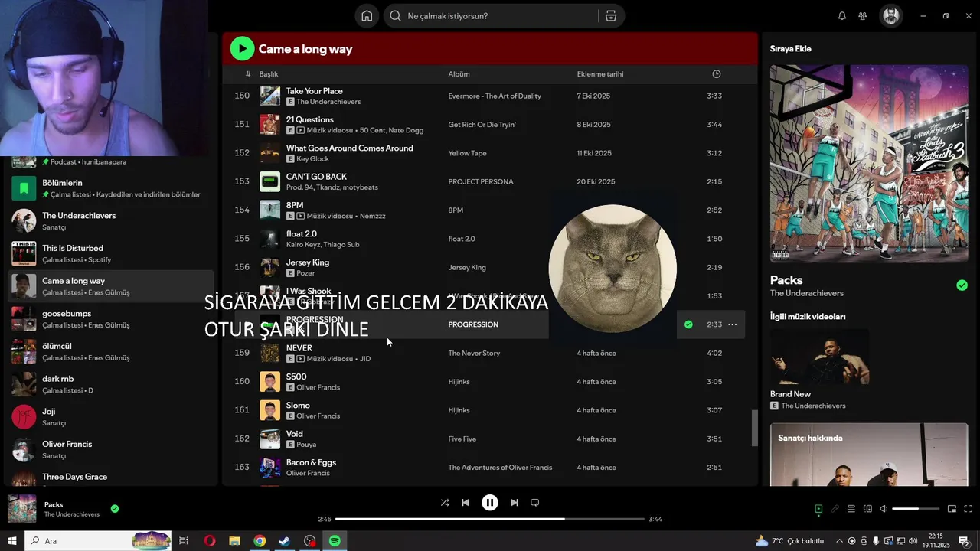Enter full screen player mode
Screen dimensions: 980x551
pos(969,509)
